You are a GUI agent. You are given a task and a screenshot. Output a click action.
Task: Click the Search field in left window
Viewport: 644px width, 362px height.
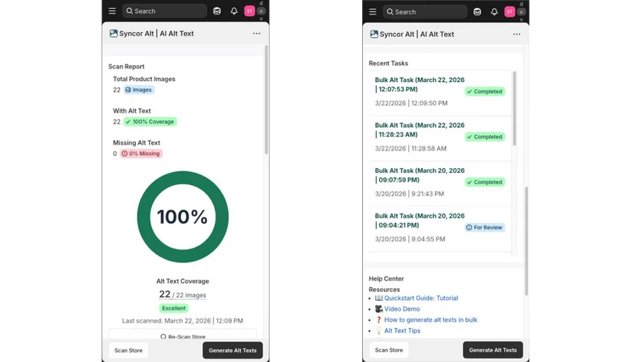164,11
